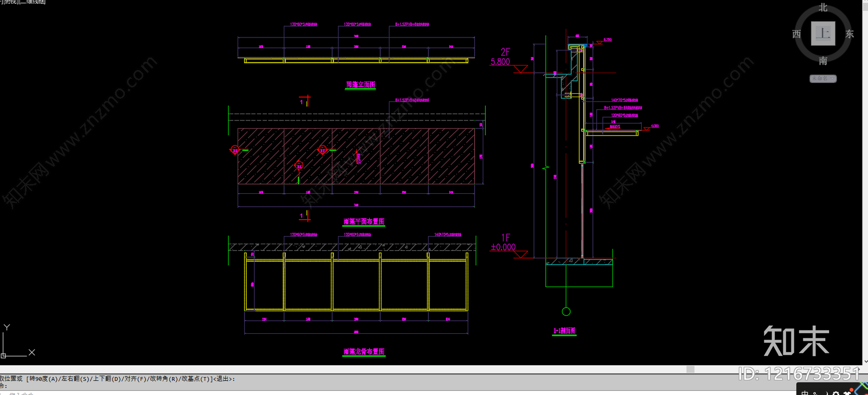Viewport: 868px width, 395px height.
Task: Click the upper section cut marker 1
Action: (x=305, y=101)
